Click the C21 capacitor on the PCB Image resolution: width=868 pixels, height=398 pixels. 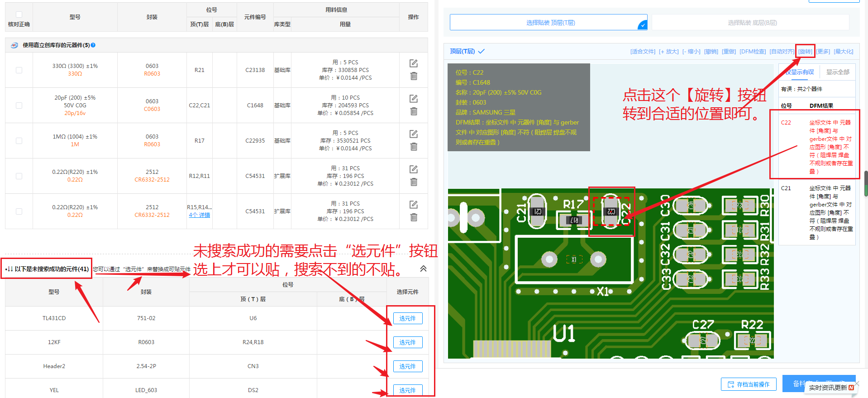(x=538, y=211)
